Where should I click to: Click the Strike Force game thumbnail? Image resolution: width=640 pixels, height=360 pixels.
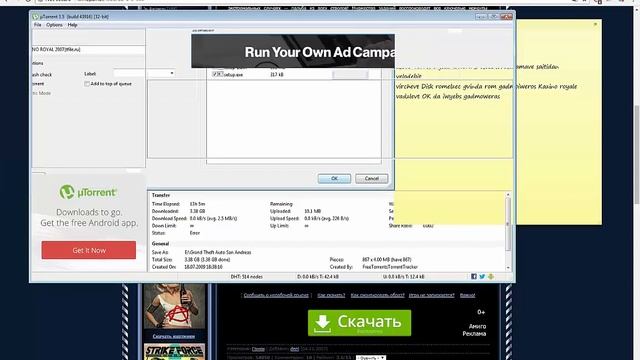(x=174, y=352)
